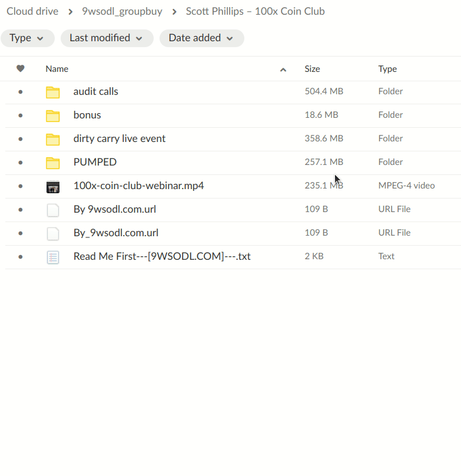Click the 358.6 MB size value
The image size is (461, 476).
(x=324, y=138)
